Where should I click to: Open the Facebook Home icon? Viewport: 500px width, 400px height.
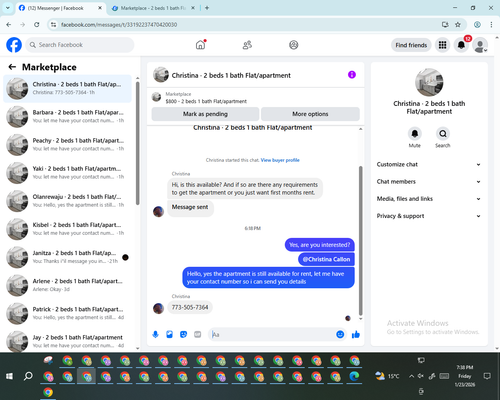coord(200,45)
